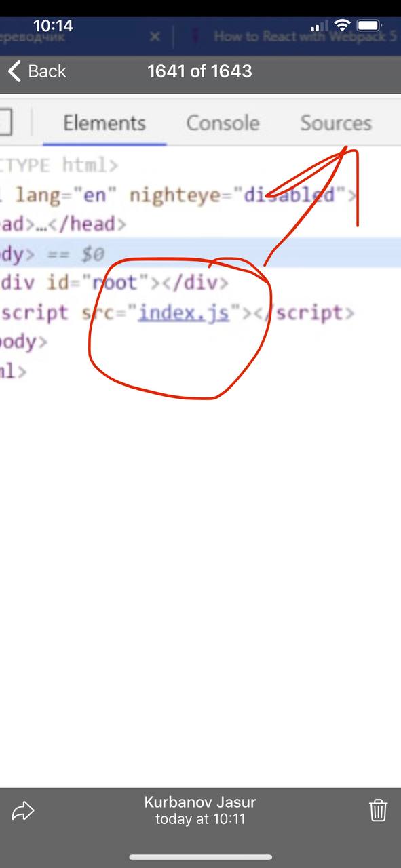Viewport: 401px width, 868px height.
Task: Tap the Back button
Action: [x=37, y=71]
